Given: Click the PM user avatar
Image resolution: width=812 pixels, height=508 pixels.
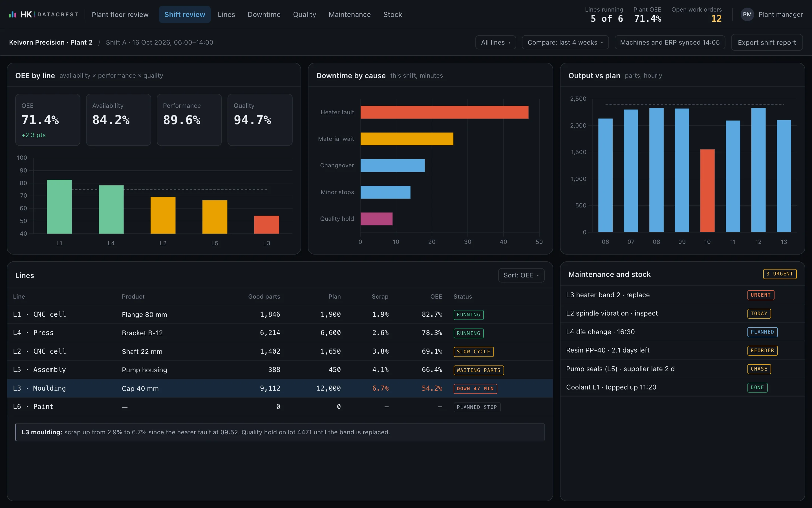Looking at the screenshot, I should point(747,14).
